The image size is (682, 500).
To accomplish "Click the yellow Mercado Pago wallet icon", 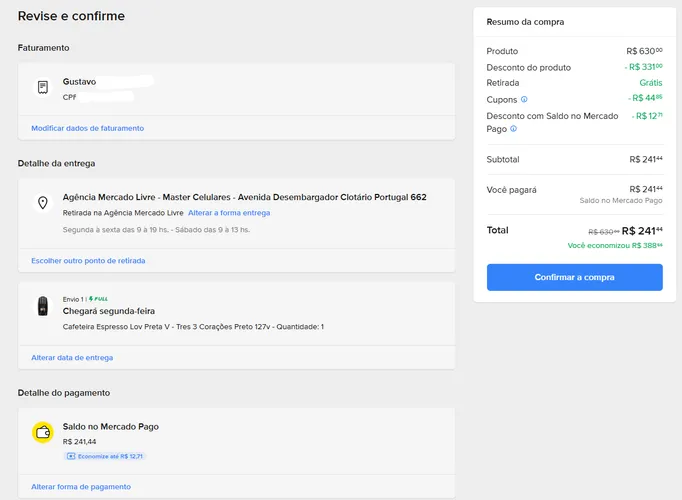I will [x=43, y=432].
